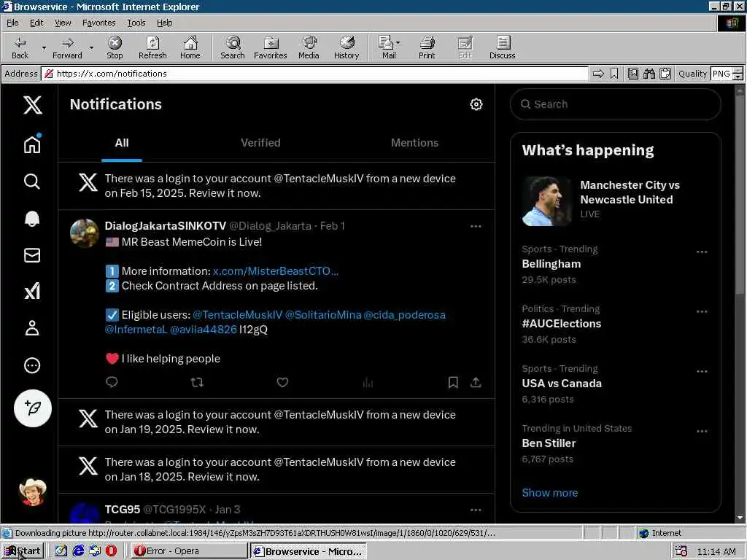This screenshot has width=747, height=560.
Task: Open the @SolitarioMina mention link
Action: click(323, 315)
